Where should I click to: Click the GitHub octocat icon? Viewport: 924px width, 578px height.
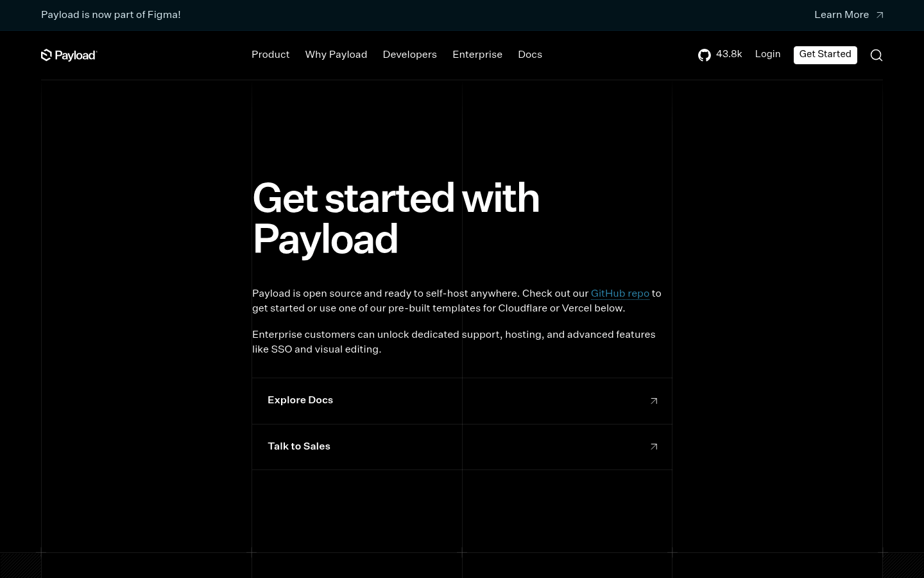click(x=705, y=55)
